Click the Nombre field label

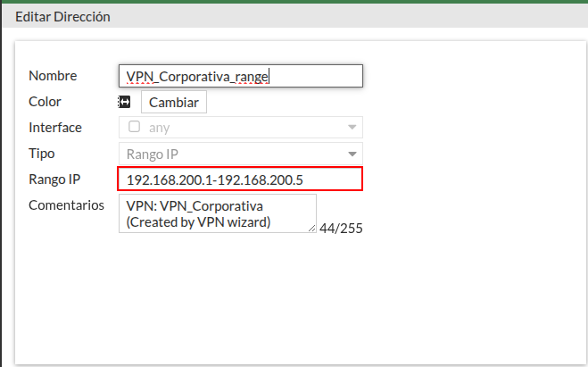point(53,76)
